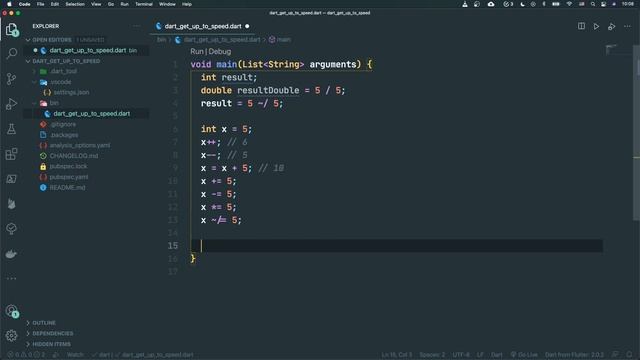640x360 pixels.
Task: Open the Run menu in menu bar
Action: 124,4
